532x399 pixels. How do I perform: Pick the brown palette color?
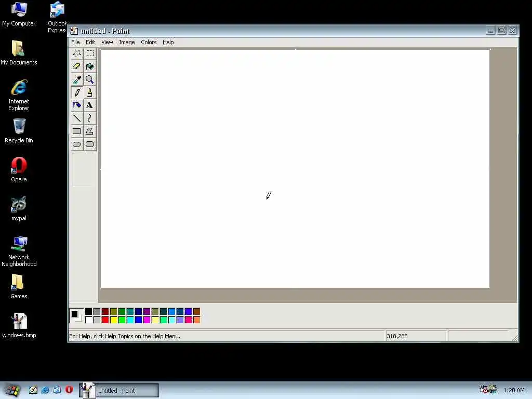(196, 312)
